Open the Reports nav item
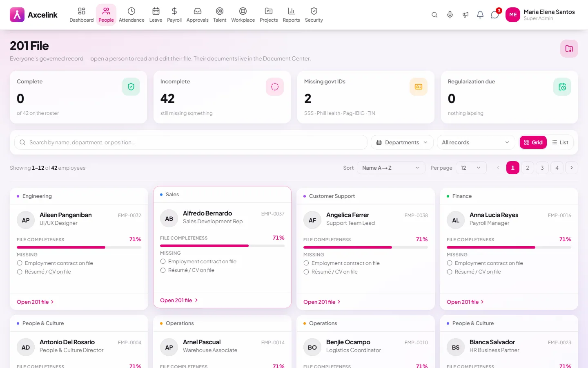This screenshot has height=368, width=588. pyautogui.click(x=291, y=15)
